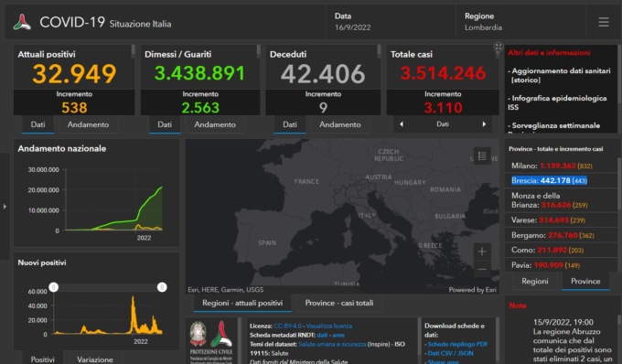Screen dimensions: 622x364
Task: Zoom out on the map with minus button
Action: (x=482, y=269)
